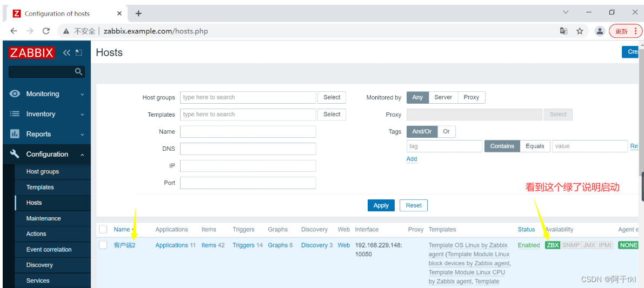Close the Configuration of hosts tab
The width and height of the screenshot is (644, 288).
tap(119, 14)
